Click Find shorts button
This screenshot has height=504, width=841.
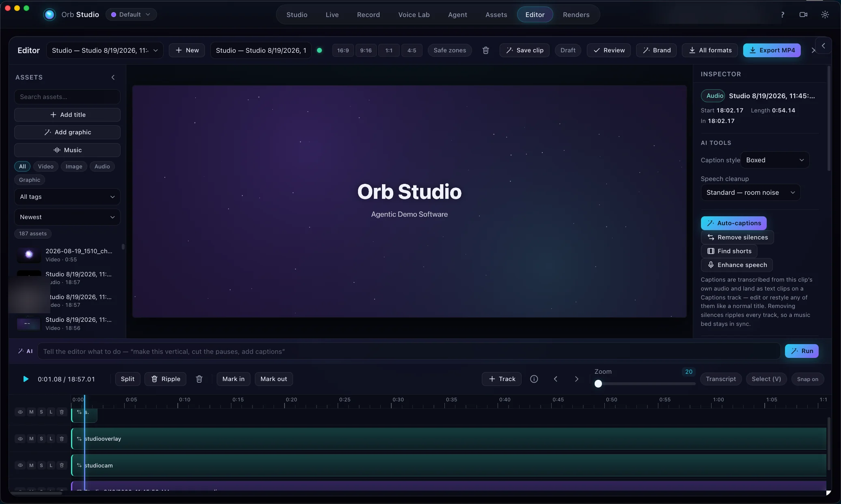click(729, 251)
